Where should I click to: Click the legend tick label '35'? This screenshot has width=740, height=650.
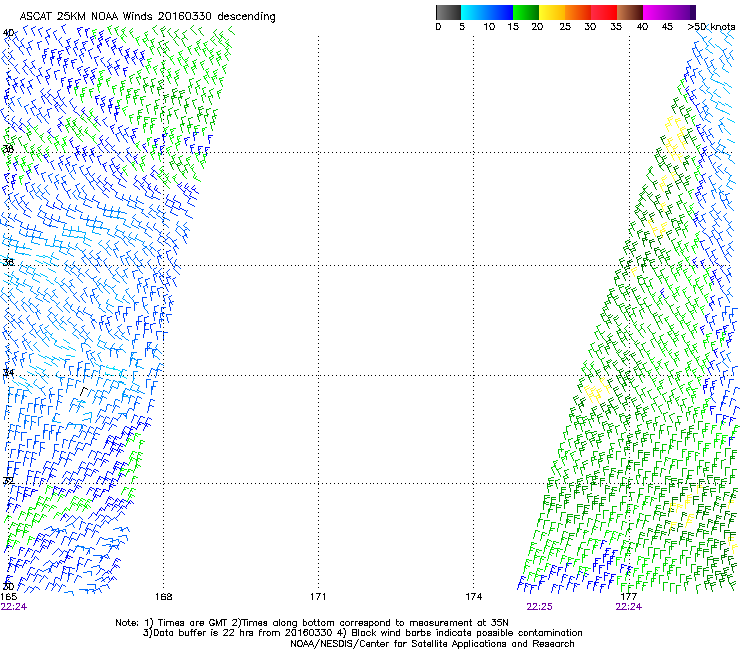point(616,27)
